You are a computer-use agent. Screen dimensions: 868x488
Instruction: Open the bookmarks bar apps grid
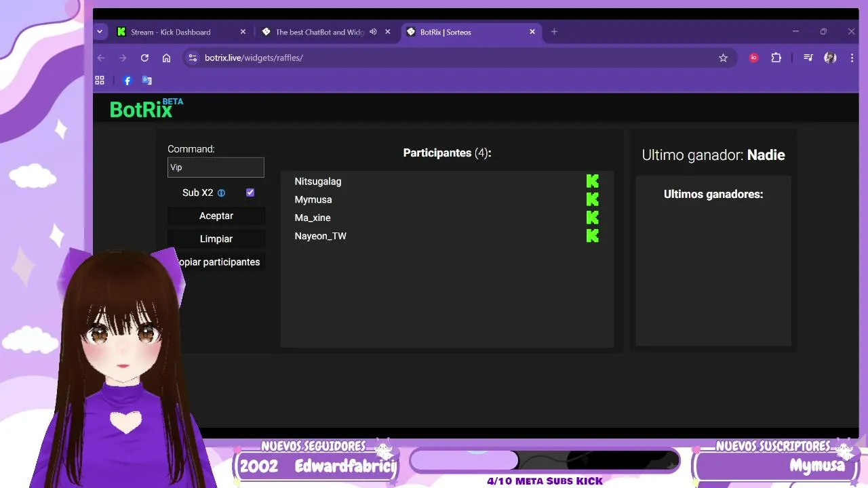[x=100, y=80]
